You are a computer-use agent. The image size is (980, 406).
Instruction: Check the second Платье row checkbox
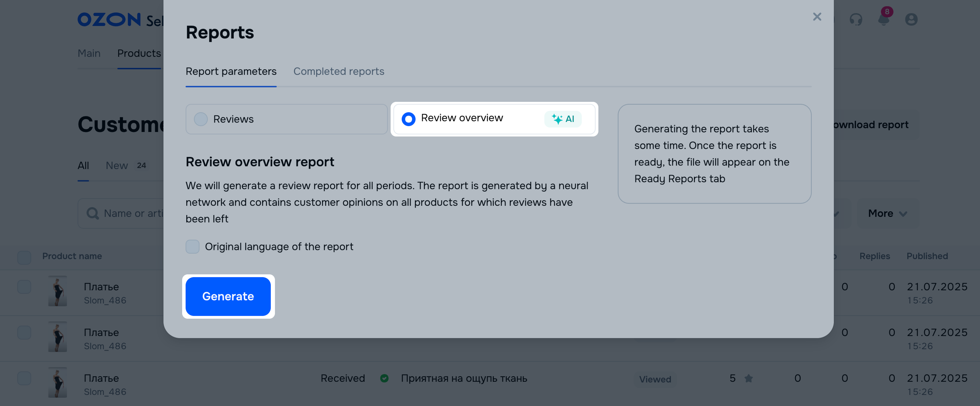[24, 333]
